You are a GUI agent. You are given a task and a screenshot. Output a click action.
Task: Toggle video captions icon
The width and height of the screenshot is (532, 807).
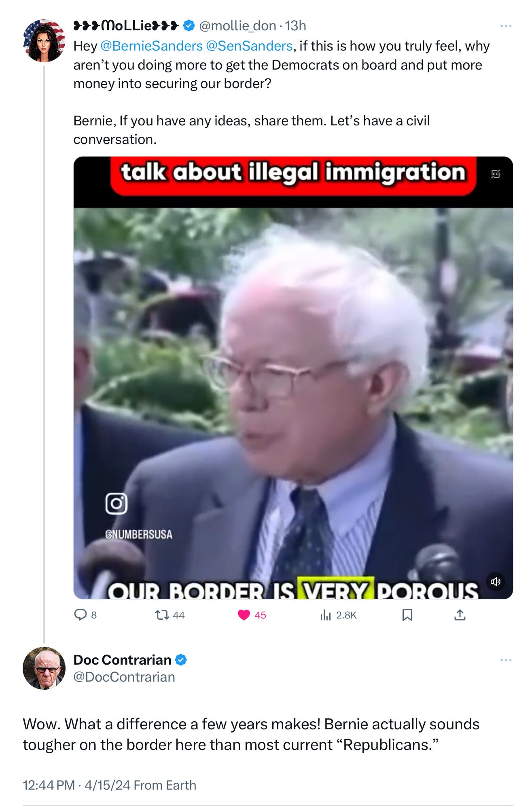[x=496, y=174]
